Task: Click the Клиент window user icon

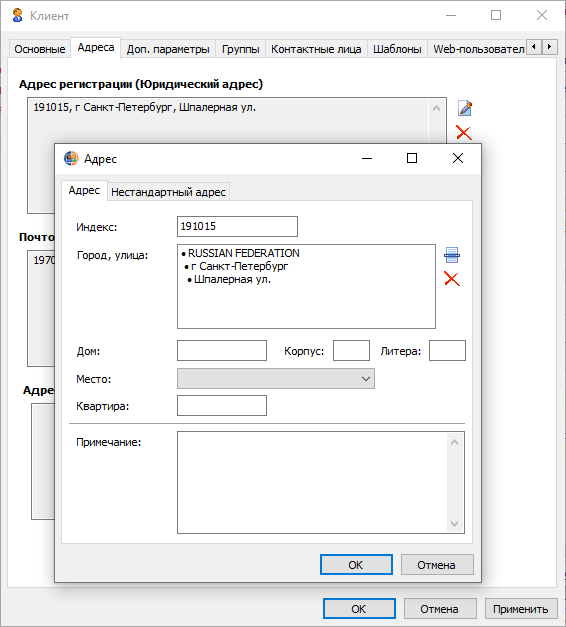Action: pos(18,16)
